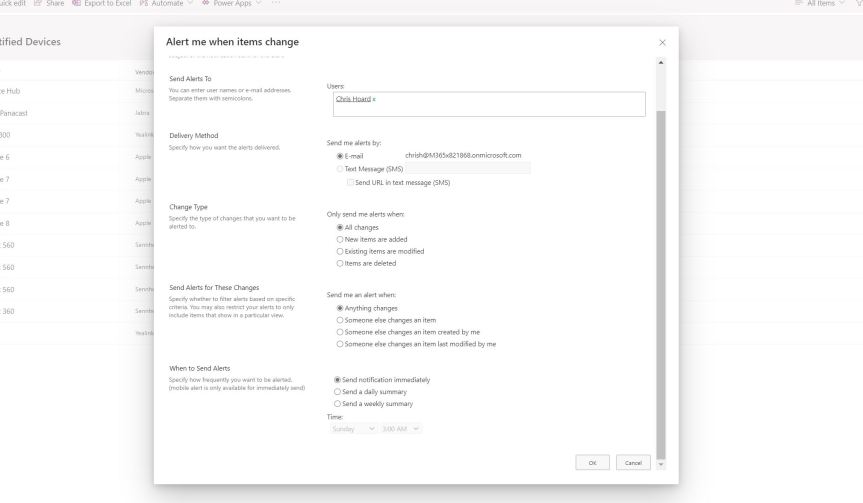This screenshot has width=863, height=503.
Task: Remove Chris Hoard using the x icon
Action: point(374,100)
